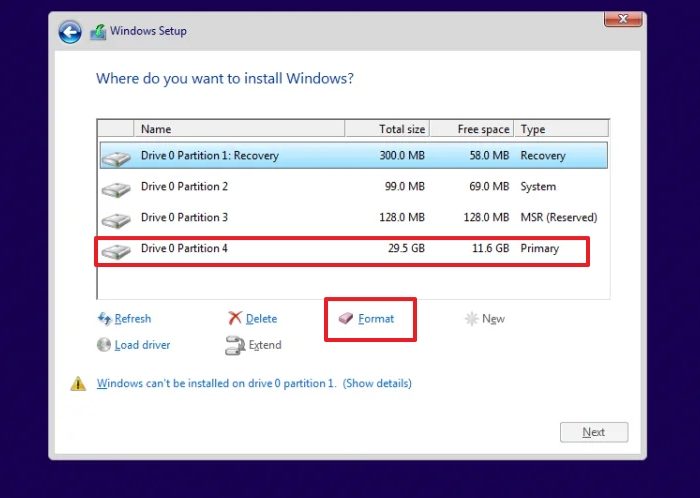Click the Windows Setup title icon
The height and width of the screenshot is (498, 700).
pyautogui.click(x=98, y=32)
